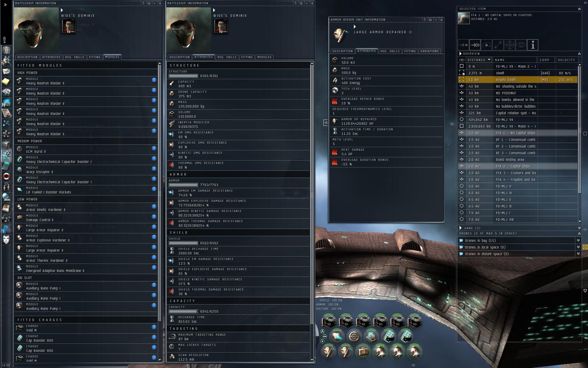Image resolution: width=588 pixels, height=368 pixels.
Task: Open the calculator from the sidebar
Action: pos(6,165)
